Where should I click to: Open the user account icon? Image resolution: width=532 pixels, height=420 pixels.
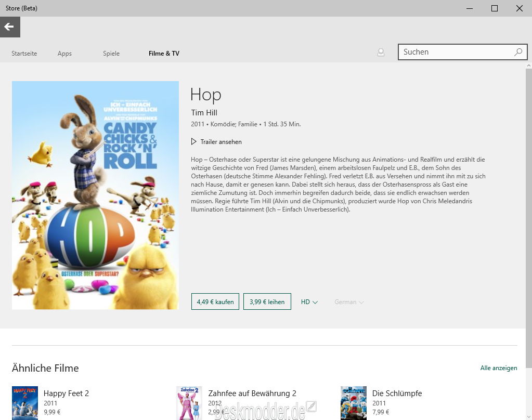pos(381,52)
